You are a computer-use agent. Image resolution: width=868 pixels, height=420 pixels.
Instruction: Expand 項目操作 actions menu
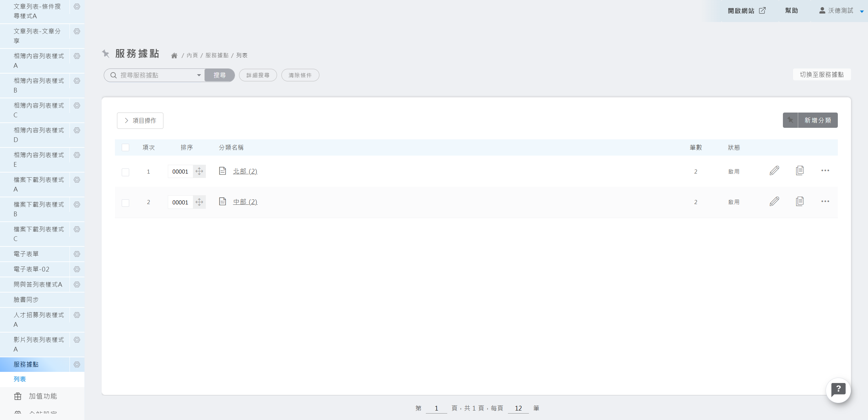click(x=140, y=121)
